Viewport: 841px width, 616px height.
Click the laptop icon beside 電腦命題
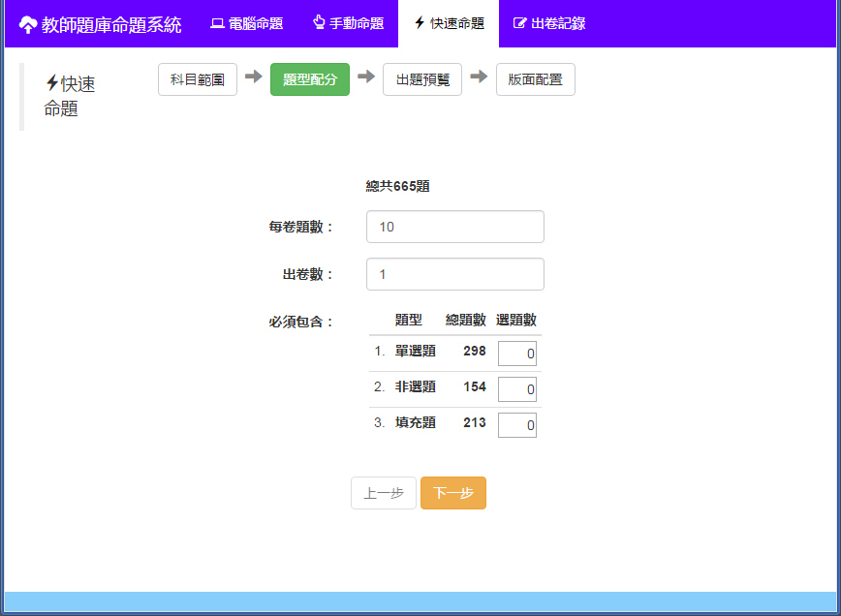coord(217,23)
